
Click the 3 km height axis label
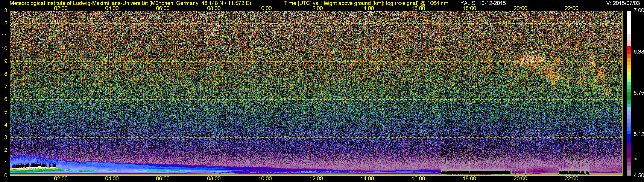tap(6, 137)
